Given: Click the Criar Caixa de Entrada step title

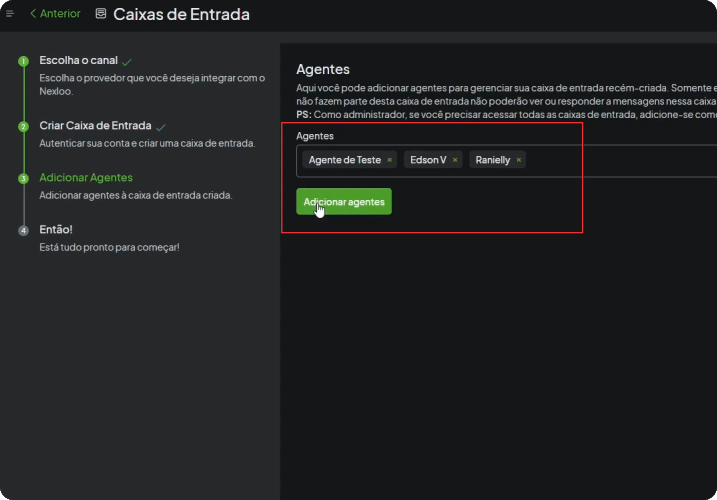Looking at the screenshot, I should (x=95, y=125).
